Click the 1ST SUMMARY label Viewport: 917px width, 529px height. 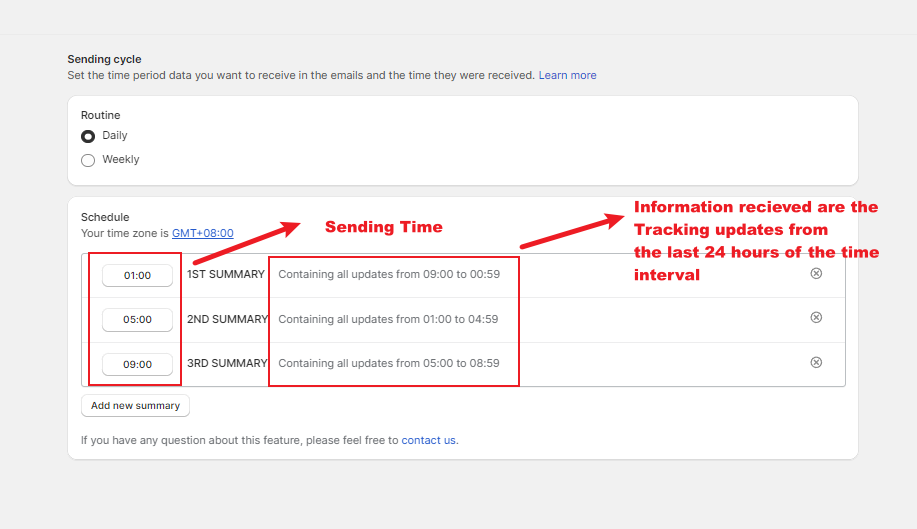(226, 274)
